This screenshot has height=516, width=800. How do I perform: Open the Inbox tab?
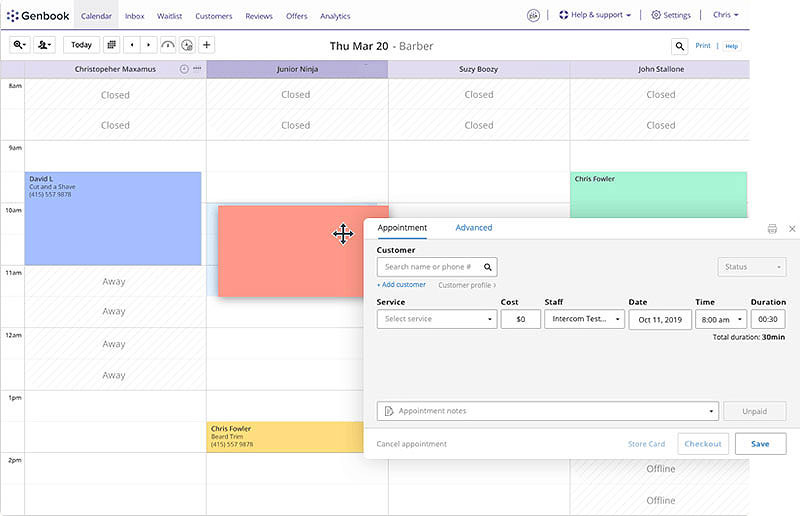[x=135, y=16]
